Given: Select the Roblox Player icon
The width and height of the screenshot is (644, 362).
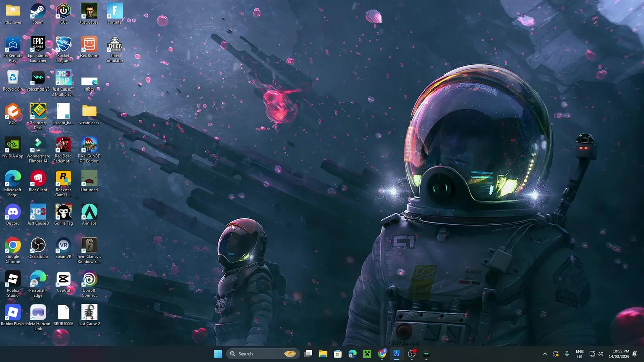Looking at the screenshot, I should point(13,316).
